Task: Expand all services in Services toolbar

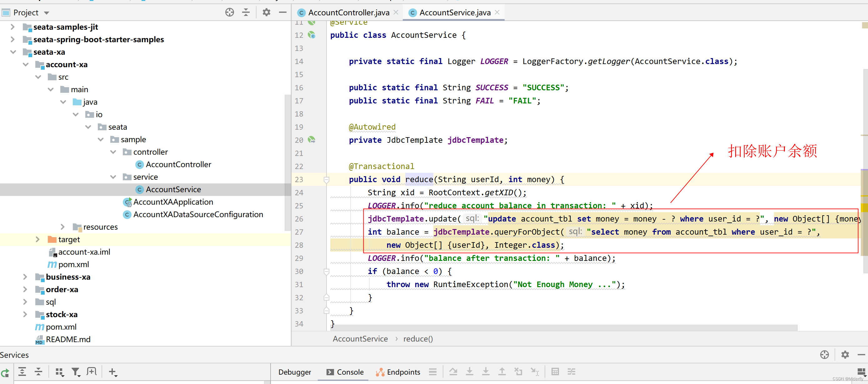Action: pyautogui.click(x=22, y=372)
